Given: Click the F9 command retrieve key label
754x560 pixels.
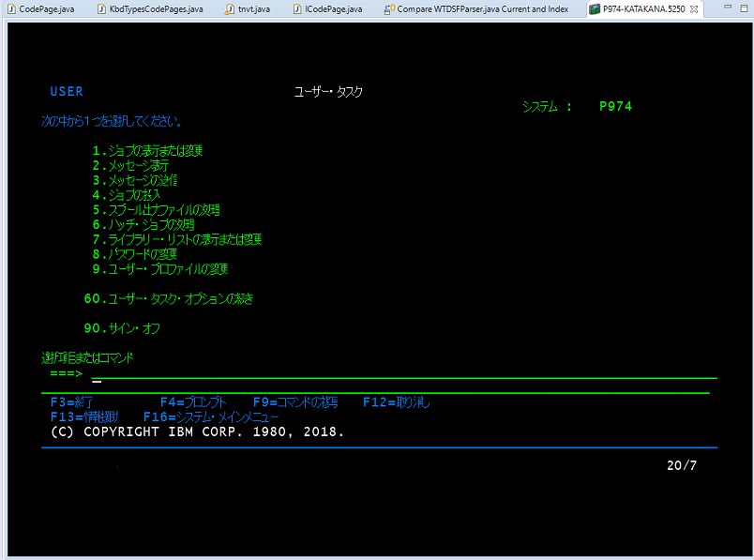Looking at the screenshot, I should pos(295,402).
